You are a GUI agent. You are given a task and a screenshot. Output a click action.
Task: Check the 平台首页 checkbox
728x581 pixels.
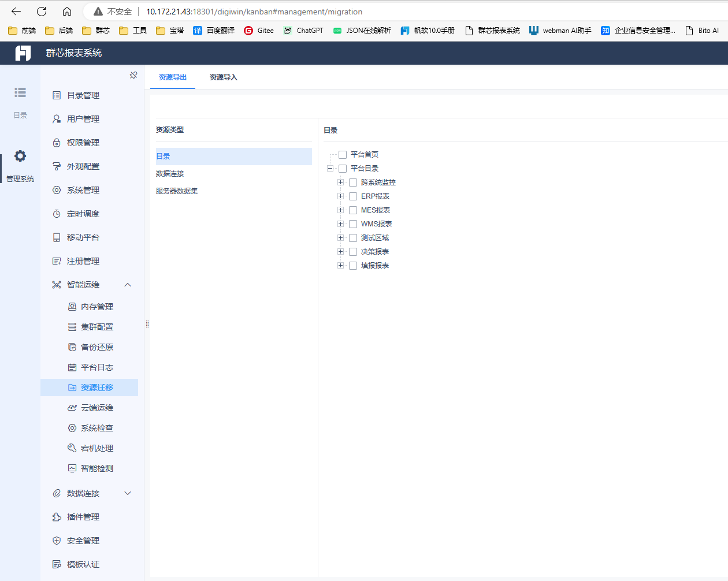coord(343,155)
